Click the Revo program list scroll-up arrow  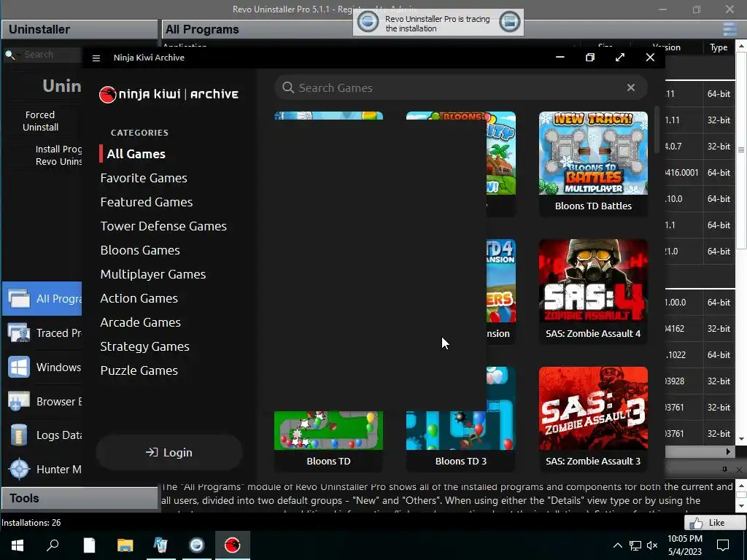pyautogui.click(x=741, y=46)
